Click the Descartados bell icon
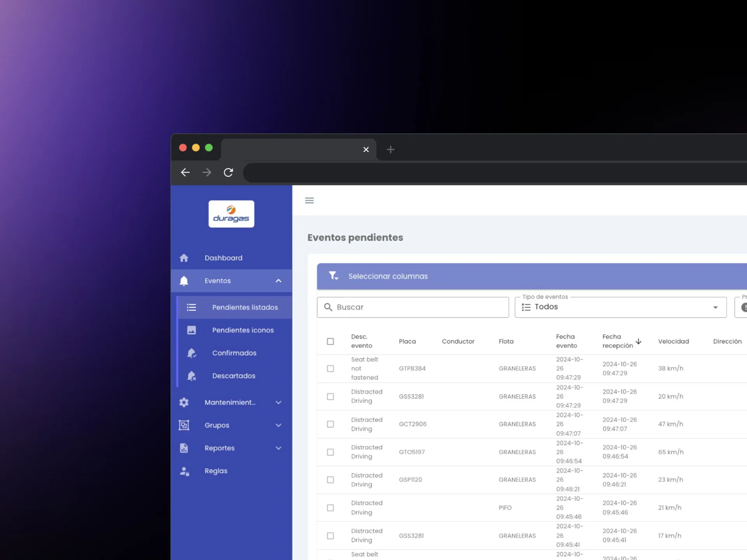The image size is (747, 560). click(192, 376)
